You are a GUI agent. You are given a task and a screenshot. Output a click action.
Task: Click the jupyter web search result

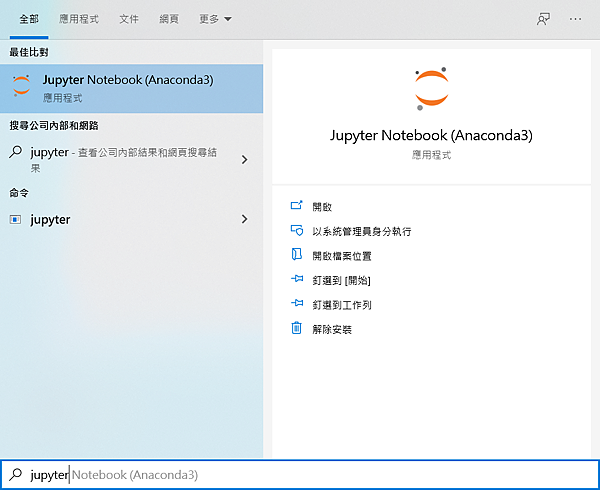click(x=131, y=159)
